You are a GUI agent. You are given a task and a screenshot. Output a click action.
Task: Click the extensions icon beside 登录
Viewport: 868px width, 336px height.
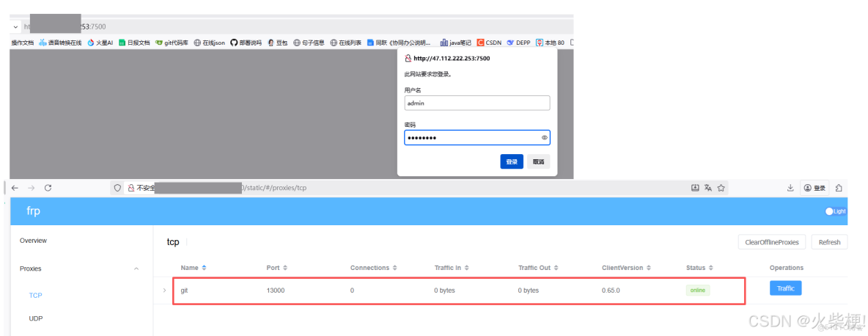click(839, 189)
